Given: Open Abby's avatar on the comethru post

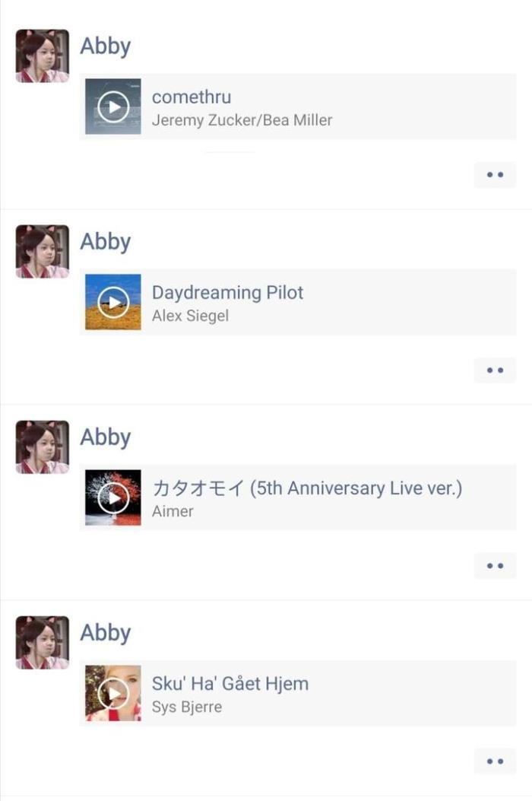Looking at the screenshot, I should (43, 56).
